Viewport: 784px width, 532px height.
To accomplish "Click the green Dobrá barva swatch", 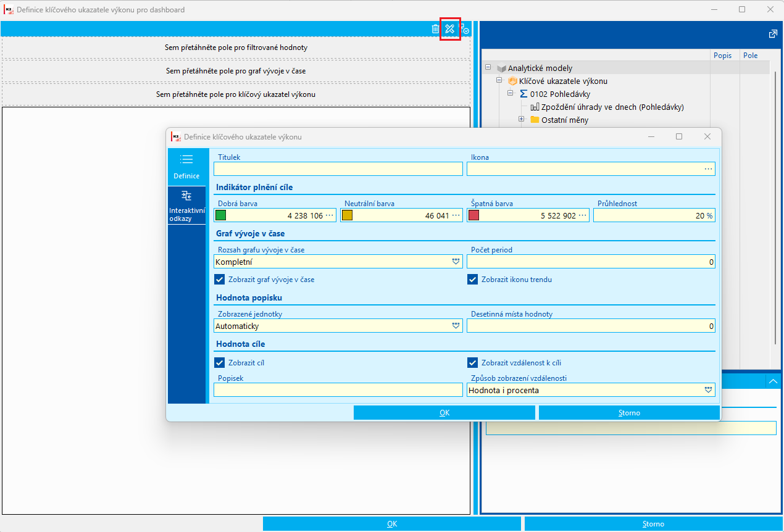I will click(221, 215).
